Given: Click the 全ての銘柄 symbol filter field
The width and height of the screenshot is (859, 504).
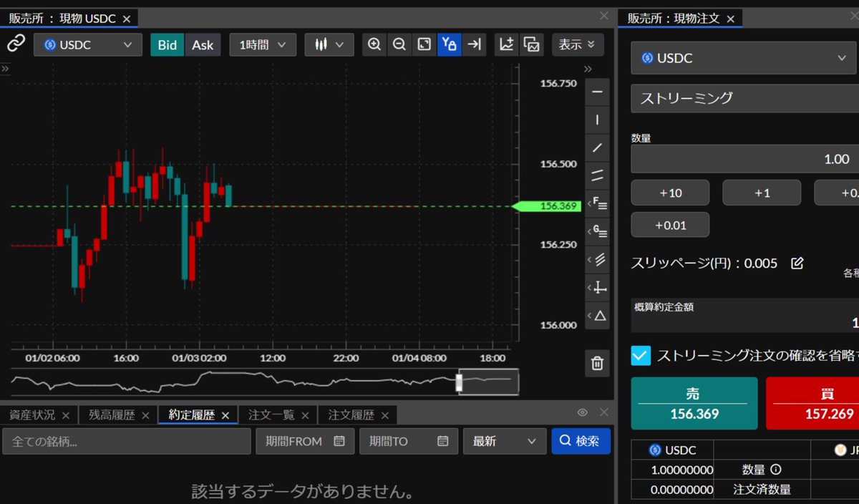Looking at the screenshot, I should coord(127,441).
